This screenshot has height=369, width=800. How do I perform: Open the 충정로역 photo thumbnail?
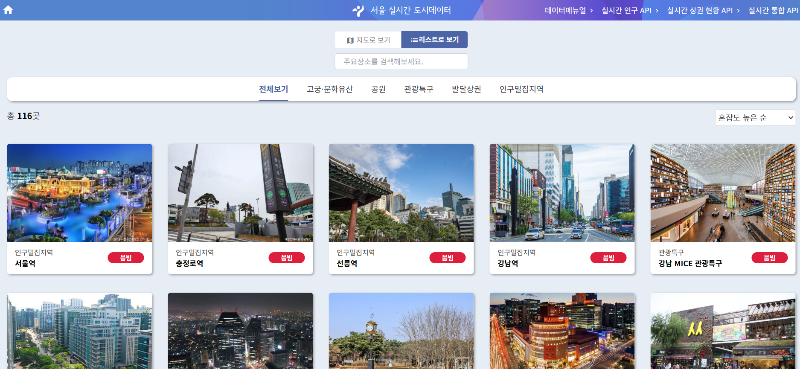tap(240, 193)
